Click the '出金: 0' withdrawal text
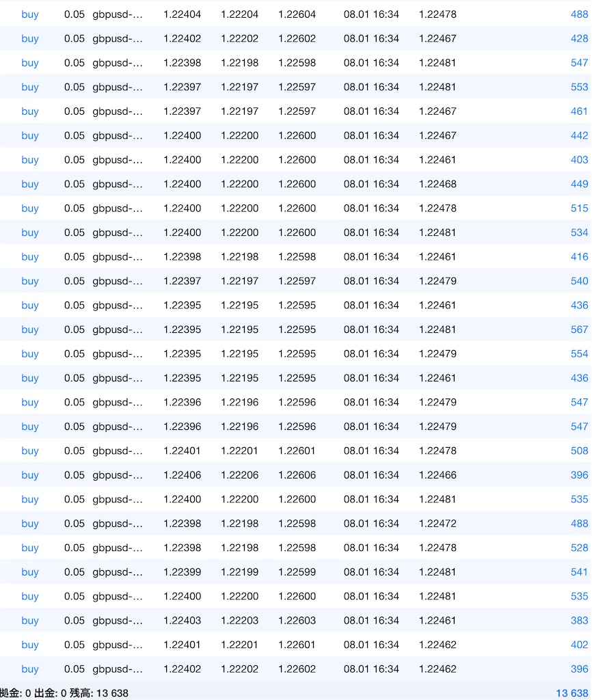The width and height of the screenshot is (592, 700). point(51,693)
